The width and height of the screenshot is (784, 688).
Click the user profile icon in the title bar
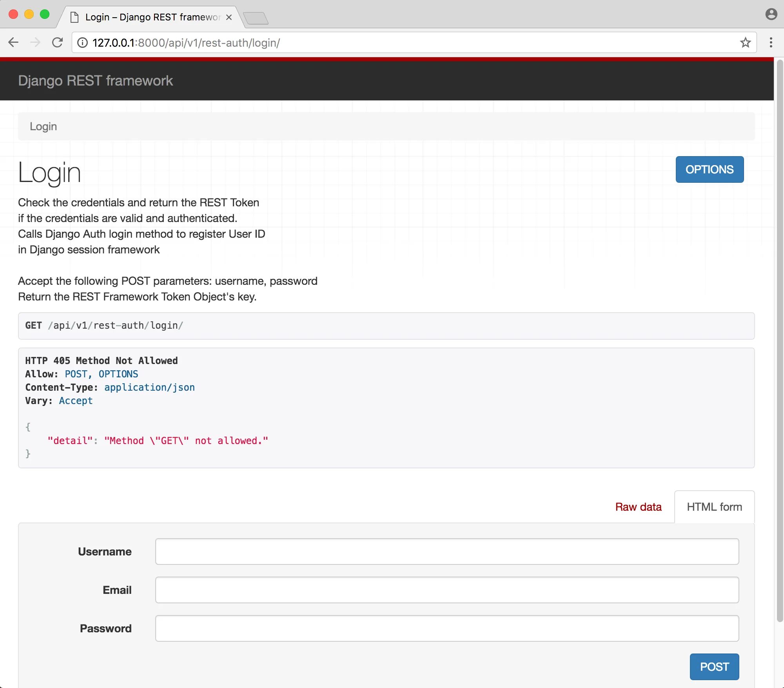pos(771,15)
